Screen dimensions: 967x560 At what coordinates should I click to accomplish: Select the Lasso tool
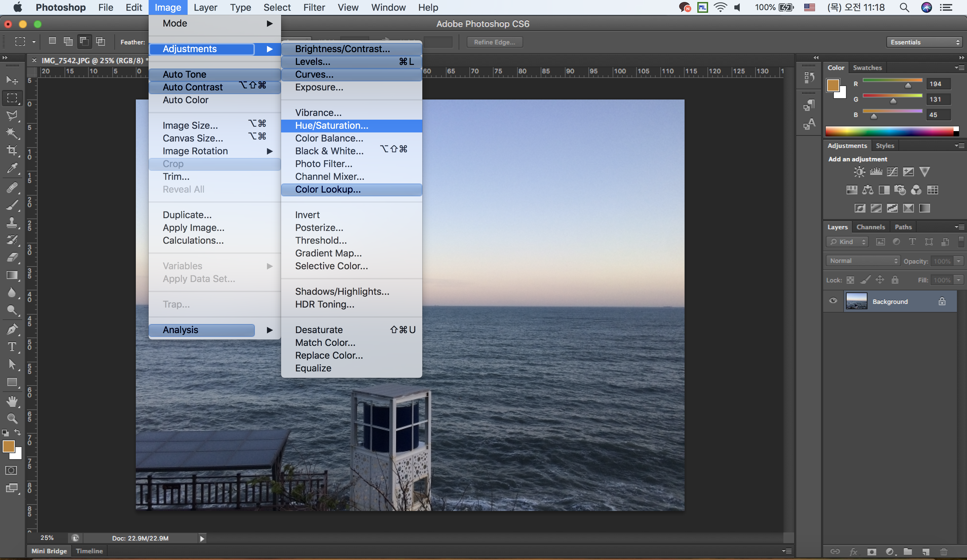[12, 115]
